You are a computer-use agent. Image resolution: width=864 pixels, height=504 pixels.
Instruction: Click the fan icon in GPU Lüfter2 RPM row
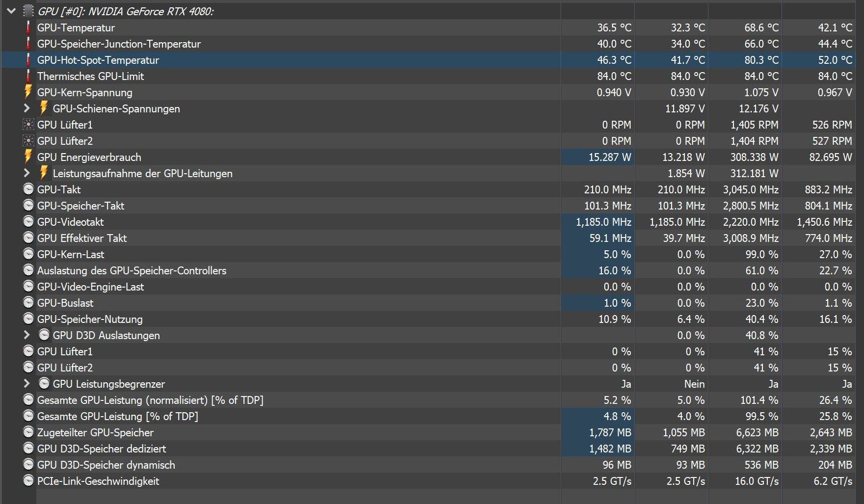tap(28, 141)
